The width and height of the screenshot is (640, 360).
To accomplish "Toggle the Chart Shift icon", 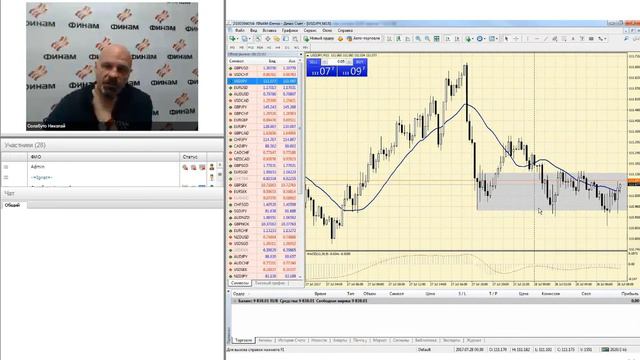I will click(458, 39).
